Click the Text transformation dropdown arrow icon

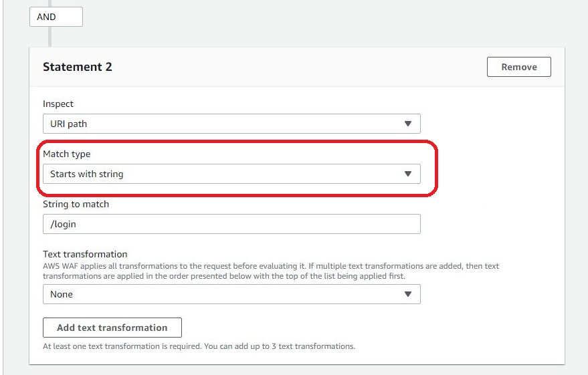pyautogui.click(x=408, y=294)
